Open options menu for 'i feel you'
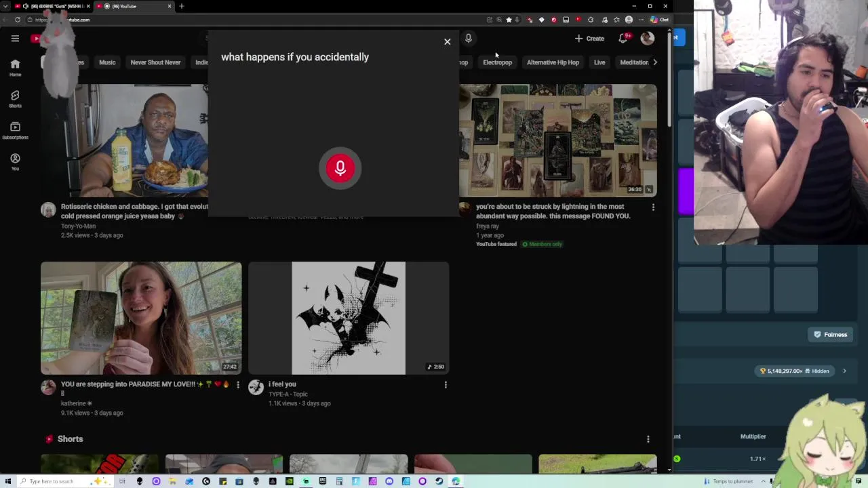This screenshot has height=488, width=868. coord(446,385)
